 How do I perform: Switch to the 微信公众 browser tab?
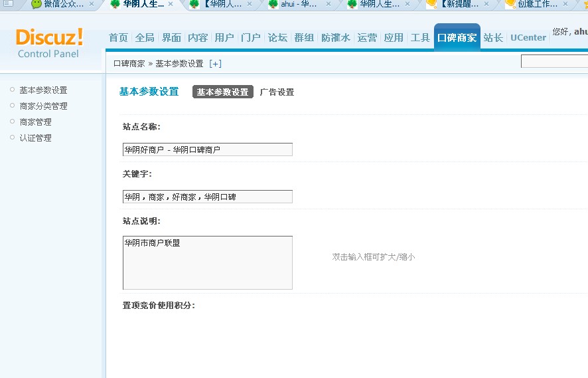point(63,5)
